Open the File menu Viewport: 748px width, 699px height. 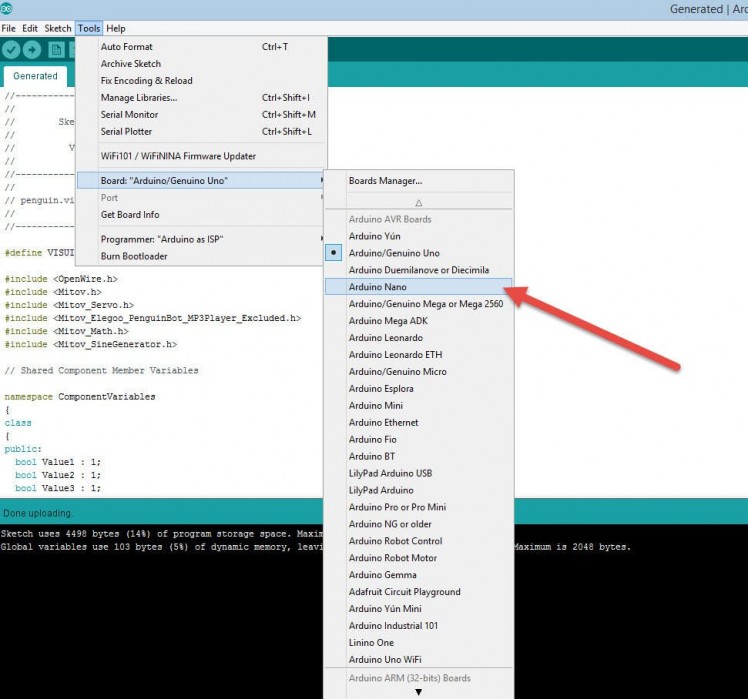pos(9,29)
